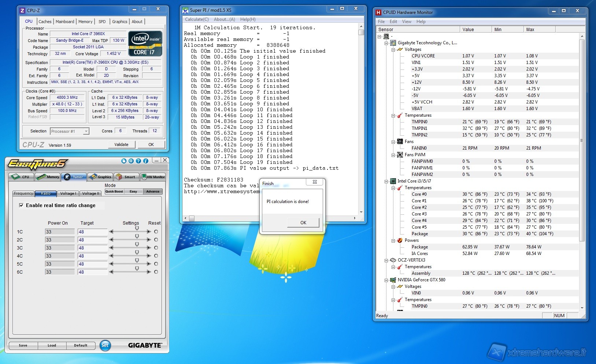Click the EasyTune6 email @ icon
Screen dimensions: 596x364
click(131, 161)
